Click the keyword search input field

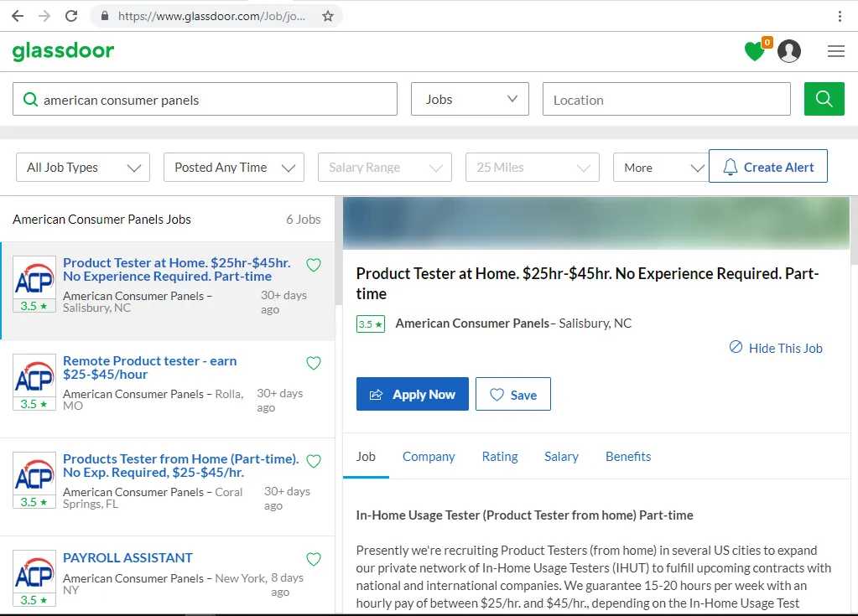[x=205, y=99]
